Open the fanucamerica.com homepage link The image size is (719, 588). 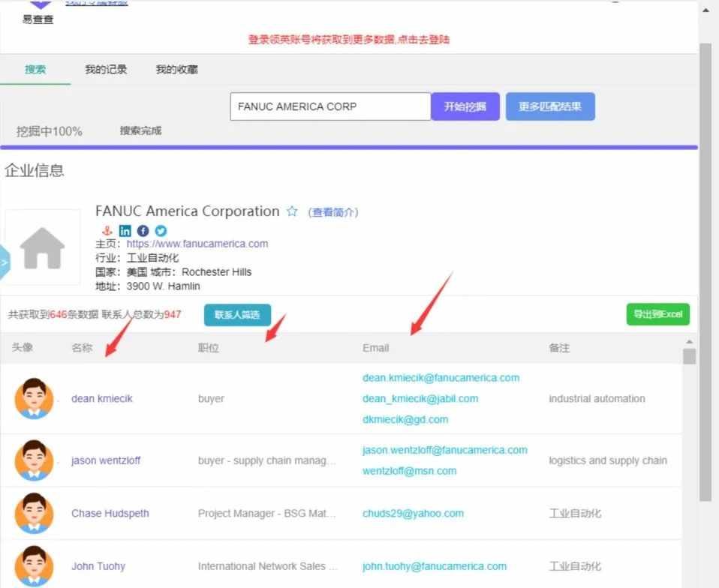point(197,243)
